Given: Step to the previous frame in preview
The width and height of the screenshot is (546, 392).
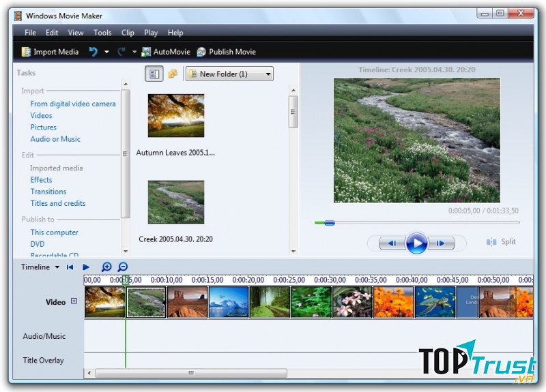Looking at the screenshot, I should pyautogui.click(x=392, y=243).
